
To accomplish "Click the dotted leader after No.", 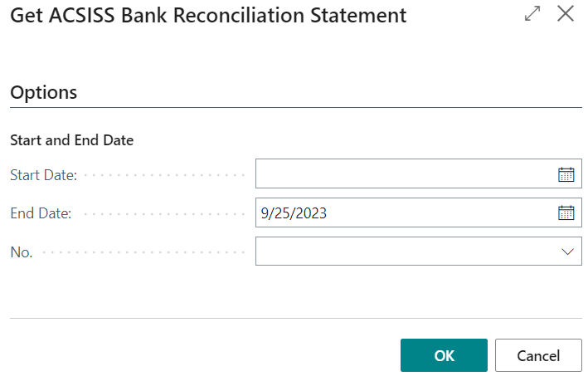I will (143, 252).
